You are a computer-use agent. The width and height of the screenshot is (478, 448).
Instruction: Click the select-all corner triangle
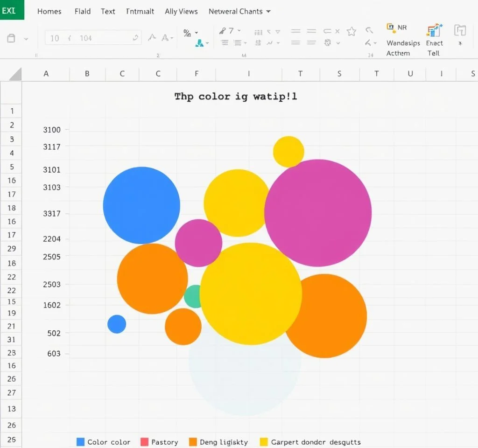15,74
